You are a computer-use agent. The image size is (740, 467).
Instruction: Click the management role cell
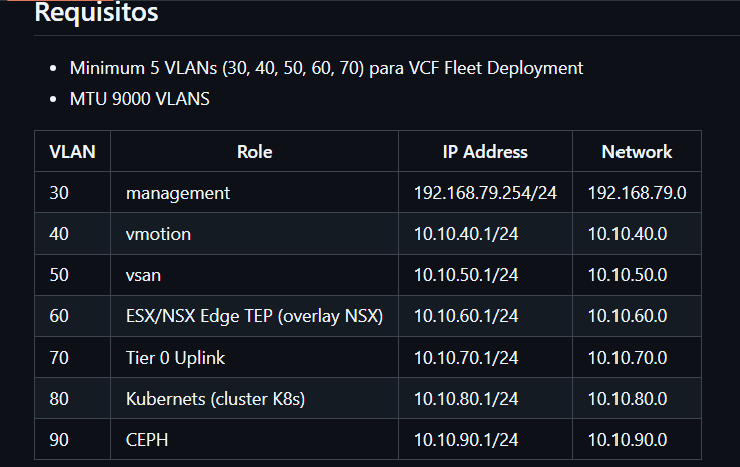coord(178,193)
